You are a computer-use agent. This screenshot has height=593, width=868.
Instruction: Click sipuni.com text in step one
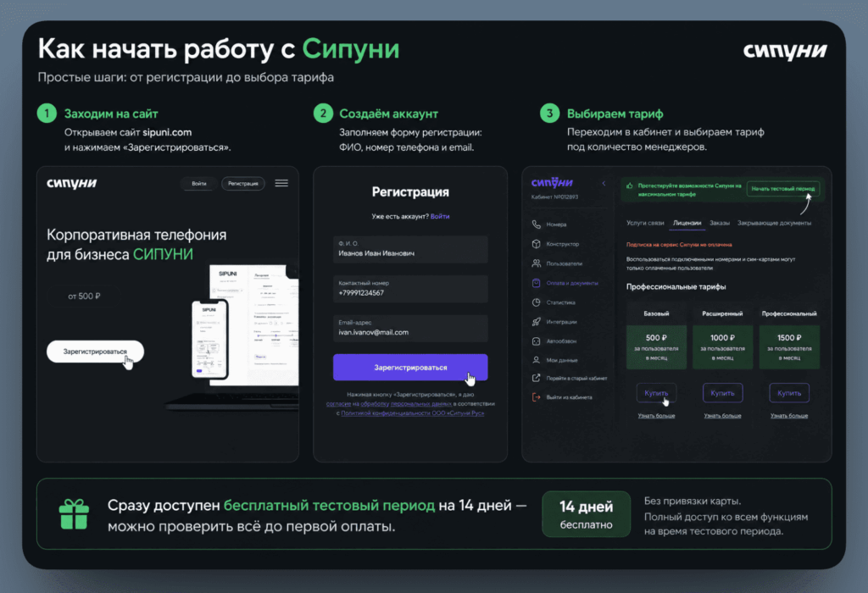(x=167, y=132)
